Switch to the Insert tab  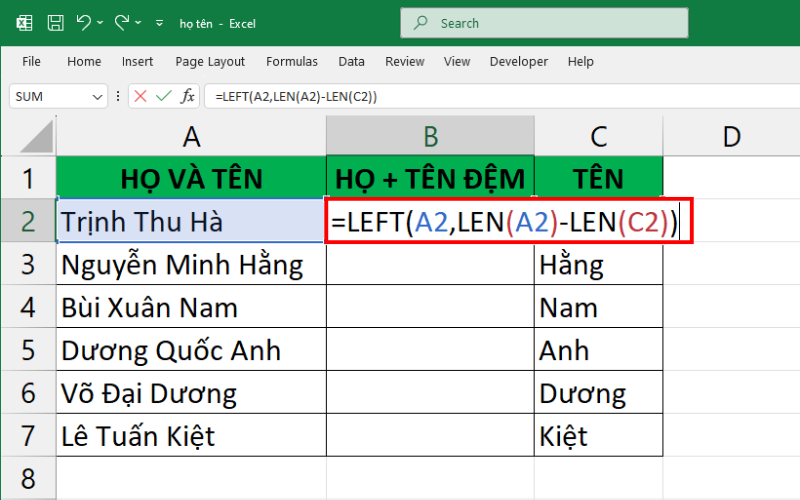point(137,62)
